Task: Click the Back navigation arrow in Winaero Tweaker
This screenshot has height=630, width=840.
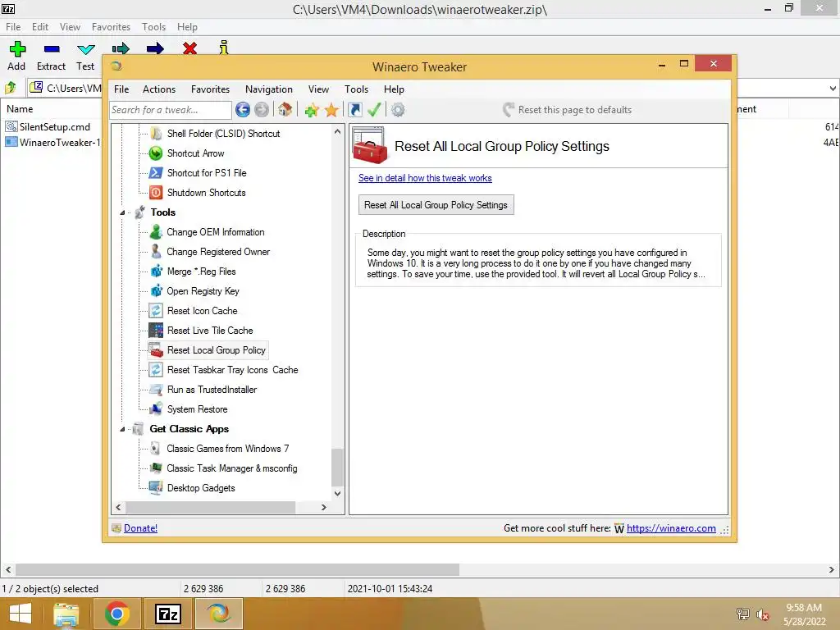Action: click(x=243, y=110)
